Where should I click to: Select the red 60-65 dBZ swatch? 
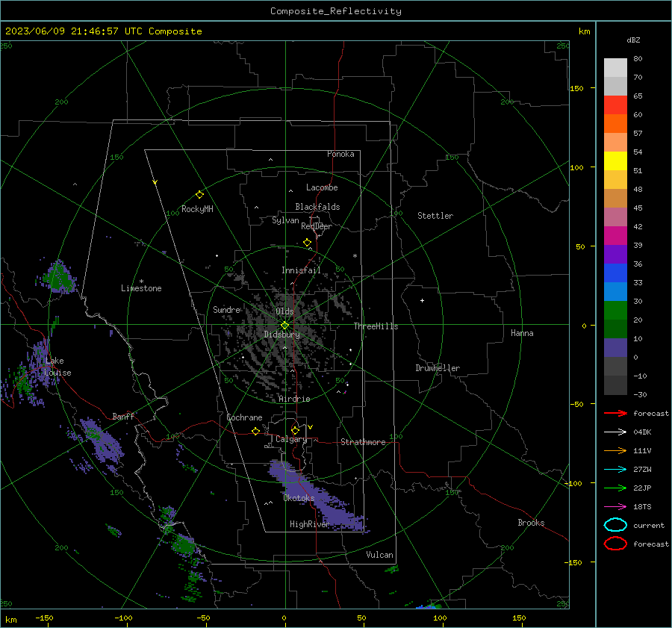tap(615, 105)
